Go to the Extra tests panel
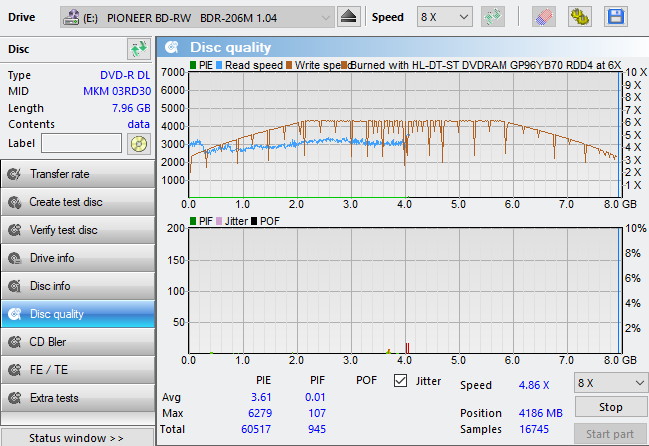This screenshot has height=446, width=649. click(78, 398)
